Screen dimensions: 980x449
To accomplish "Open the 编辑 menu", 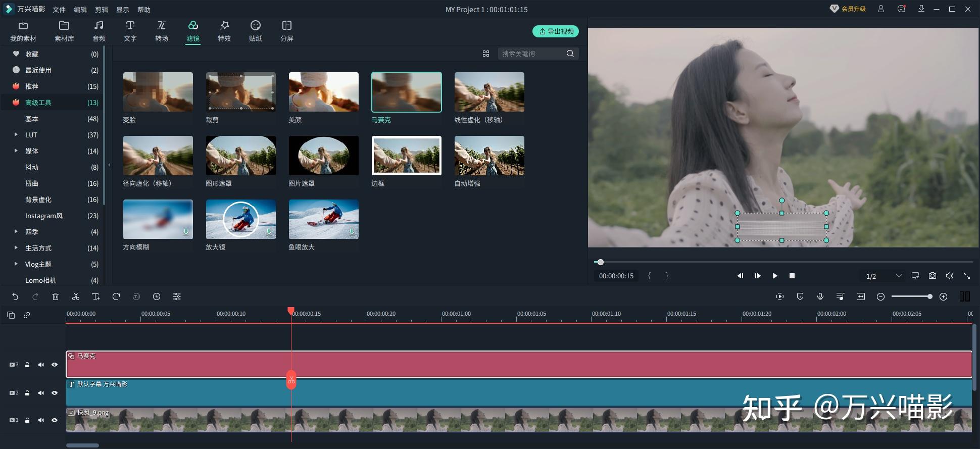I will (x=80, y=10).
